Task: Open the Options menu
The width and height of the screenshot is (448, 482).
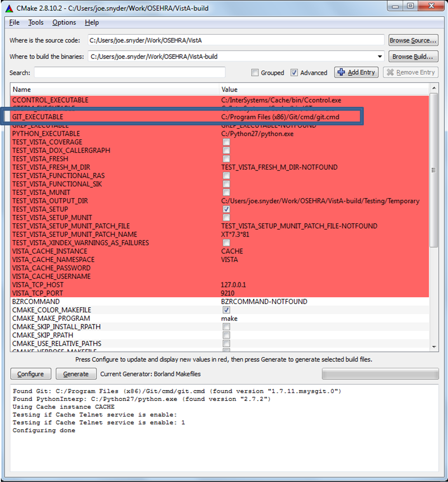Action: pyautogui.click(x=64, y=23)
